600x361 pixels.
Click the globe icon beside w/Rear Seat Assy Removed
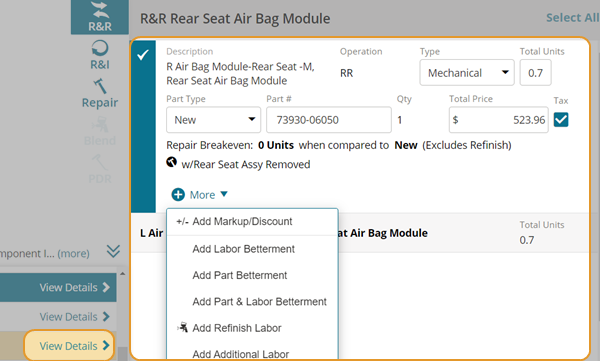coord(171,162)
